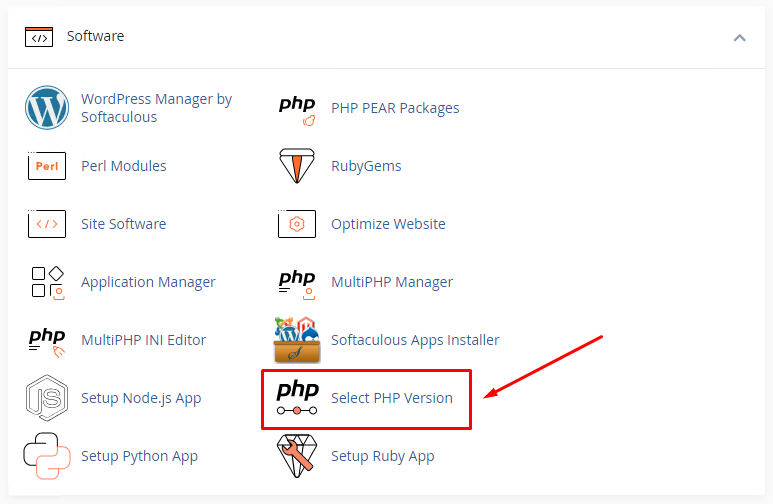The image size is (773, 504).
Task: Open Select PHP Version link
Action: pos(392,398)
